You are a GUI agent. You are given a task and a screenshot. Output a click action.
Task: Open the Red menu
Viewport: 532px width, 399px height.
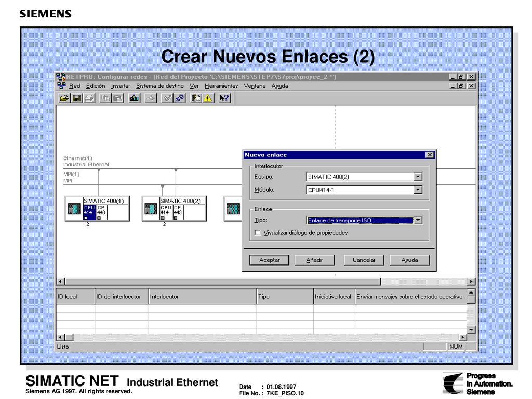(75, 86)
